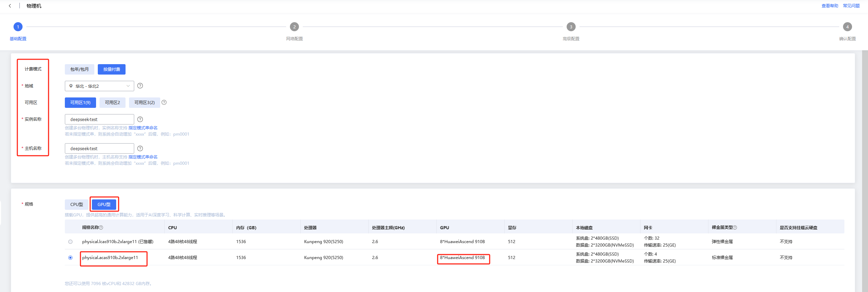Select physical.lcas910b.2xlarge11 radio button
The image size is (868, 292).
70,242
